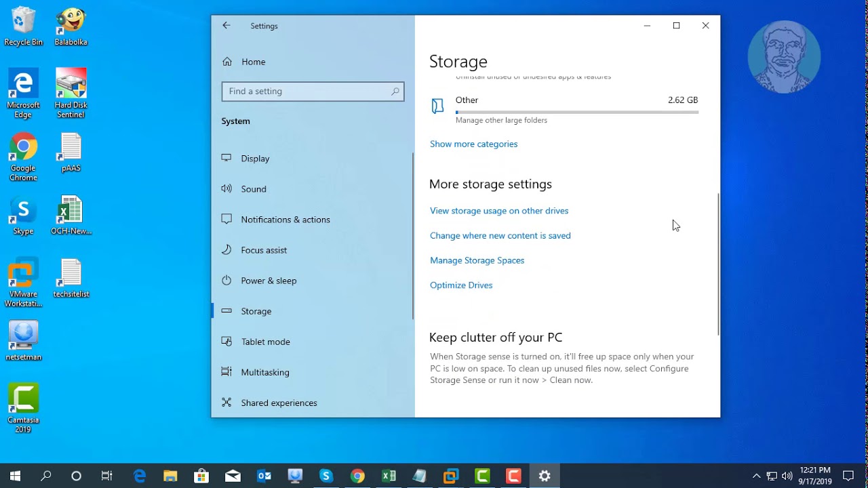The height and width of the screenshot is (488, 868).
Task: Select the Power & sleep icon
Action: coord(226,280)
